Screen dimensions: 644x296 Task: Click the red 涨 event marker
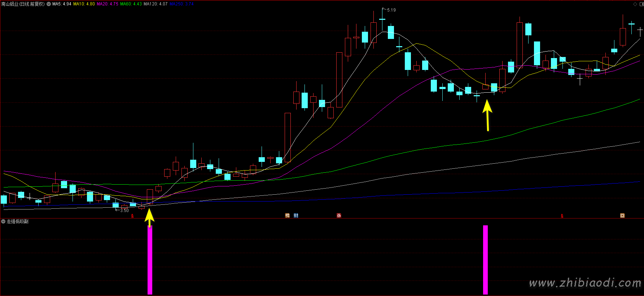(x=339, y=216)
